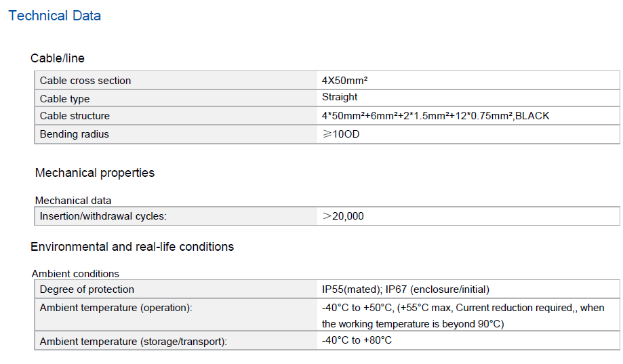Click the 4X50mm² value cell

pos(344,80)
